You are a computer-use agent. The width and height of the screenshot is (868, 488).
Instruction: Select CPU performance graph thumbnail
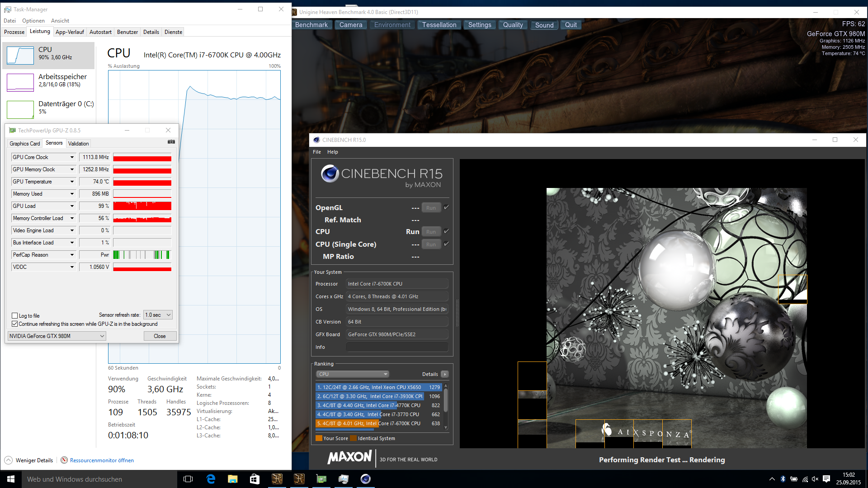click(x=20, y=56)
